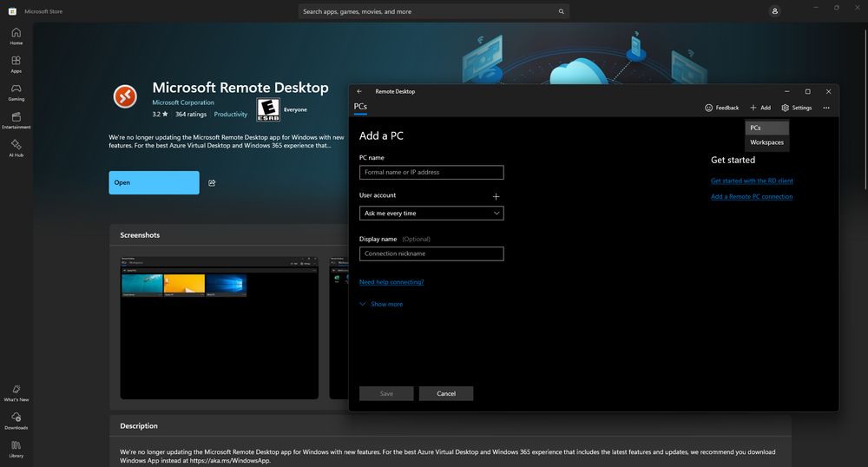
Task: Click the back arrow in Remote Desktop
Action: [x=359, y=91]
